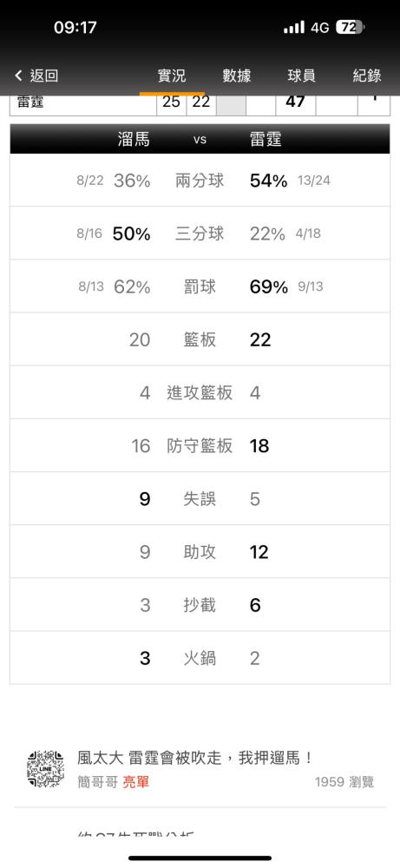Tap the cellular signal bars icon
The image size is (400, 868).
(x=294, y=27)
